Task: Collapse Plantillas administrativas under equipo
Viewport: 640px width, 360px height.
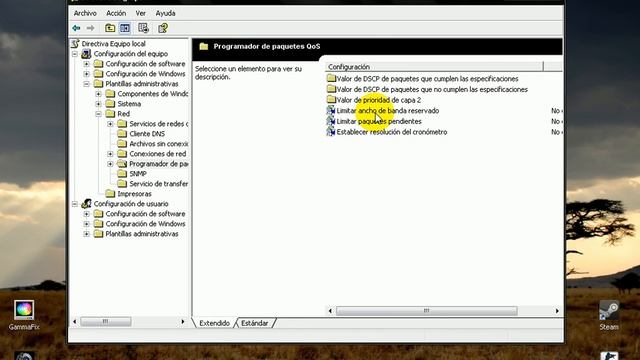Action: point(87,84)
